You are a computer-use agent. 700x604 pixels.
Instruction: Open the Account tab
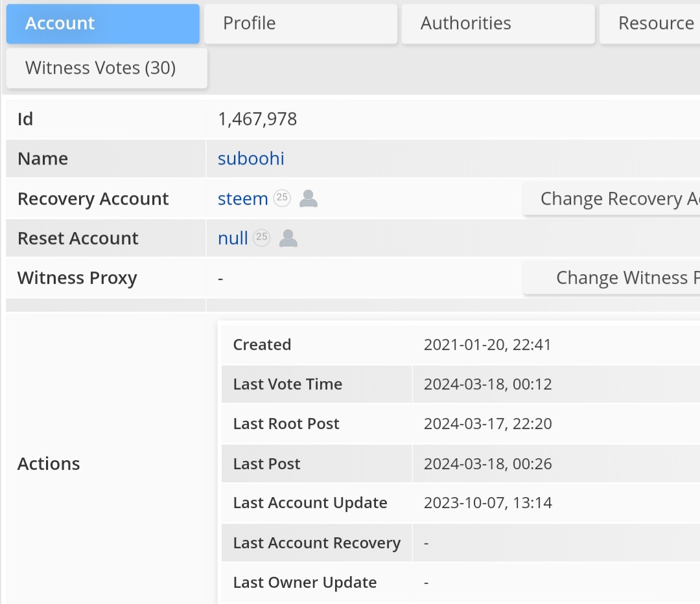click(x=102, y=24)
